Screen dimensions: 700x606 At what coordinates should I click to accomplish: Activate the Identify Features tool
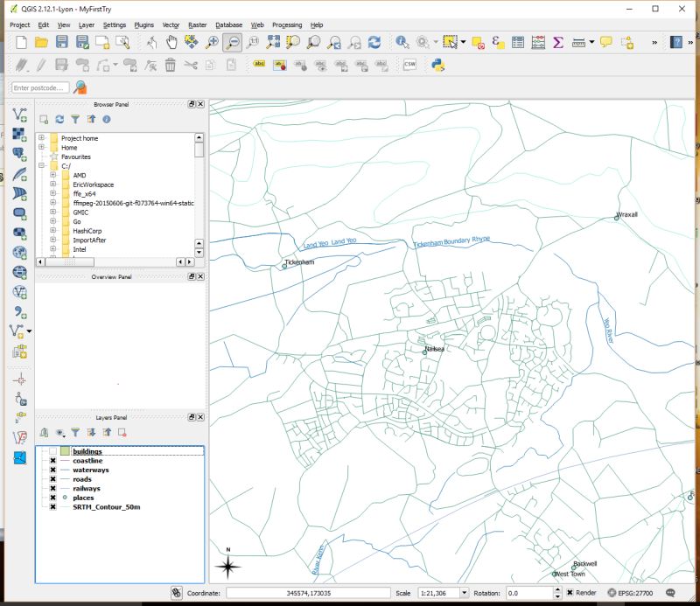tap(402, 40)
